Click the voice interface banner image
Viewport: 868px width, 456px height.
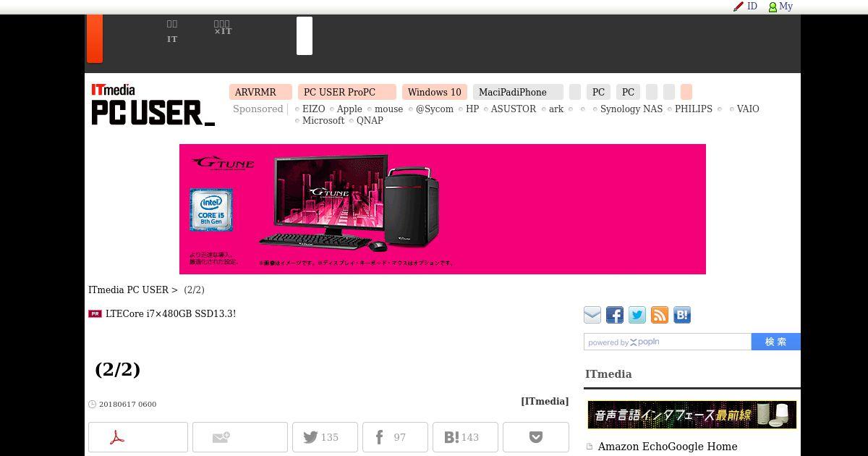click(692, 415)
